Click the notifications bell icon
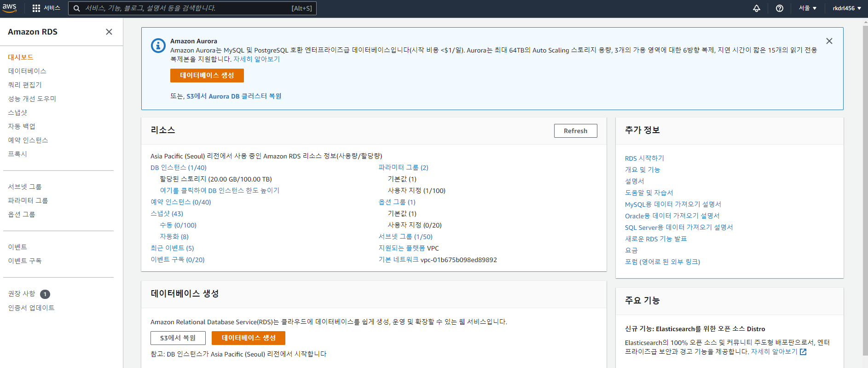Viewport: 868px width, 368px height. [757, 8]
